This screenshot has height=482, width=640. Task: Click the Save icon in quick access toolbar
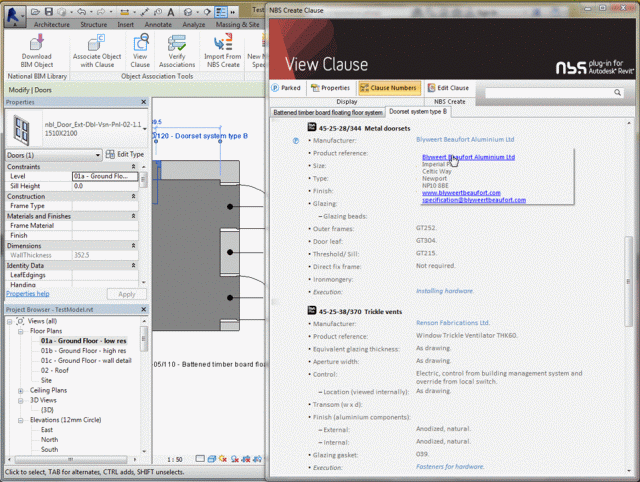click(x=49, y=12)
